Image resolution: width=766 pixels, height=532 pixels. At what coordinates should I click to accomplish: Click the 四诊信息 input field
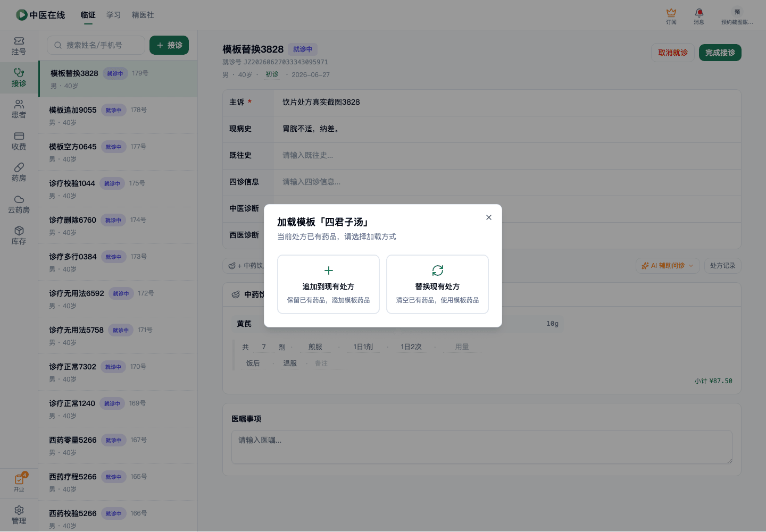507,182
